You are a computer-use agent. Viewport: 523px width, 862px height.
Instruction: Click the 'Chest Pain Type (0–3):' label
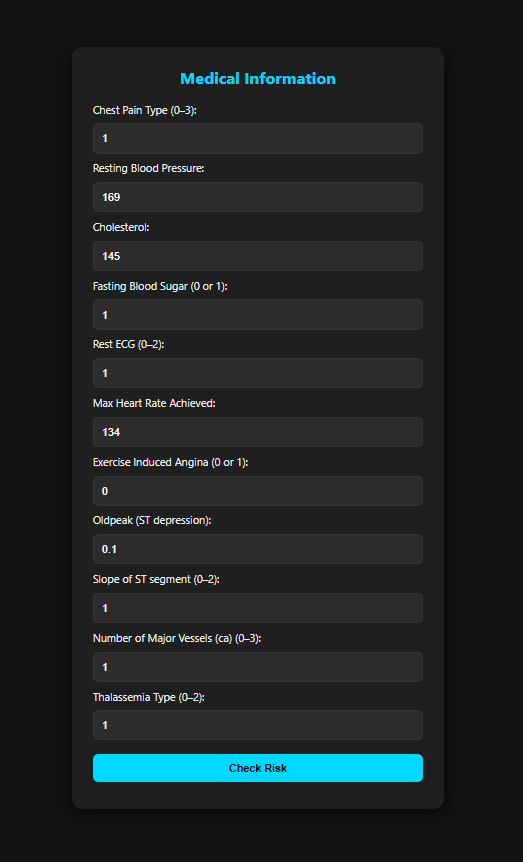(x=145, y=110)
